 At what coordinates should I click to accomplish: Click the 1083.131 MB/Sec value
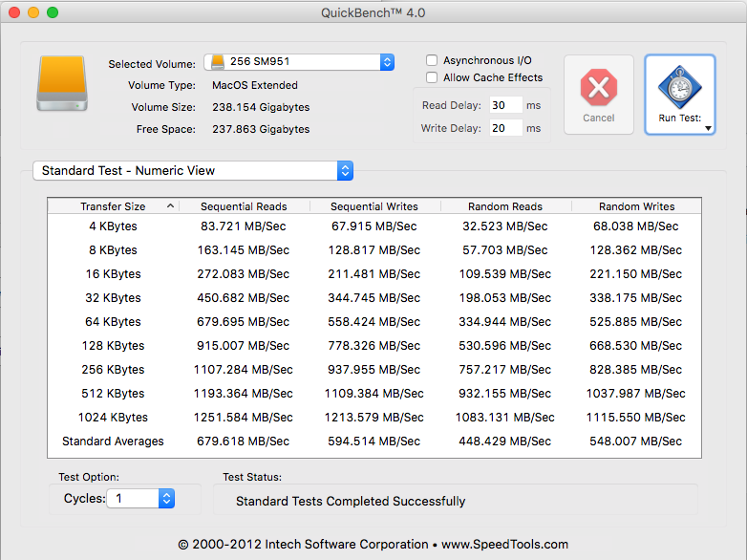505,417
